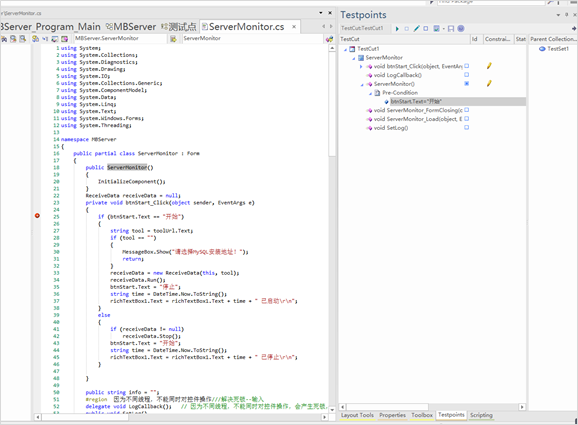Click the TestCut1 root node icon
The height and width of the screenshot is (425, 578).
click(x=352, y=49)
